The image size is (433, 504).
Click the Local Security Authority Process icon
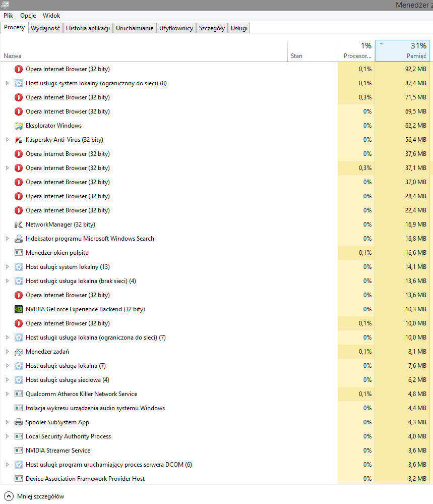[19, 436]
